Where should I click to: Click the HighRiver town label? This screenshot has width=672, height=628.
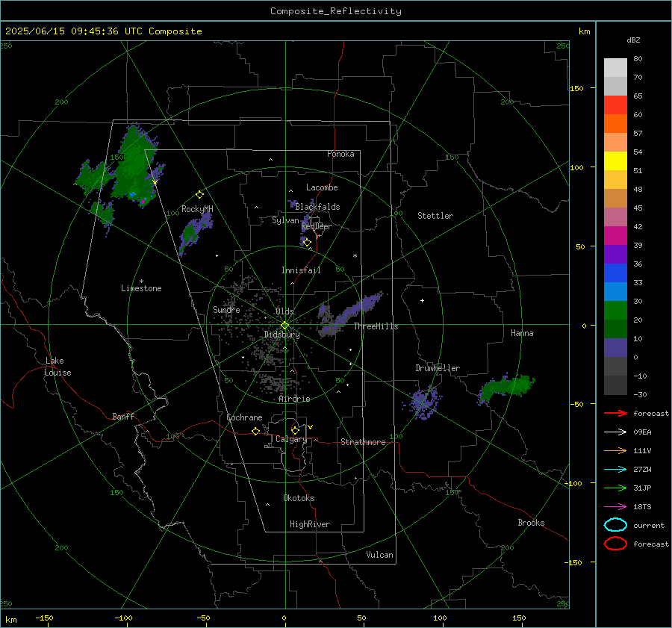309,524
